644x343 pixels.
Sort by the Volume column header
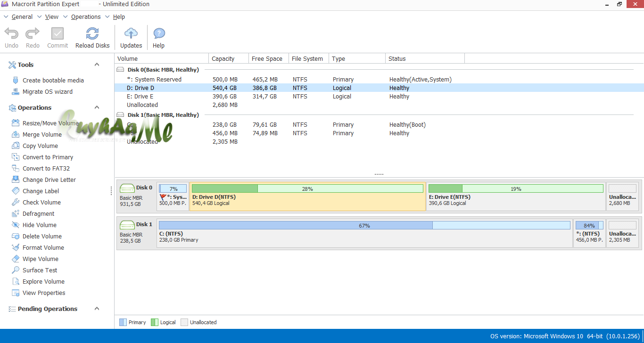[162, 58]
